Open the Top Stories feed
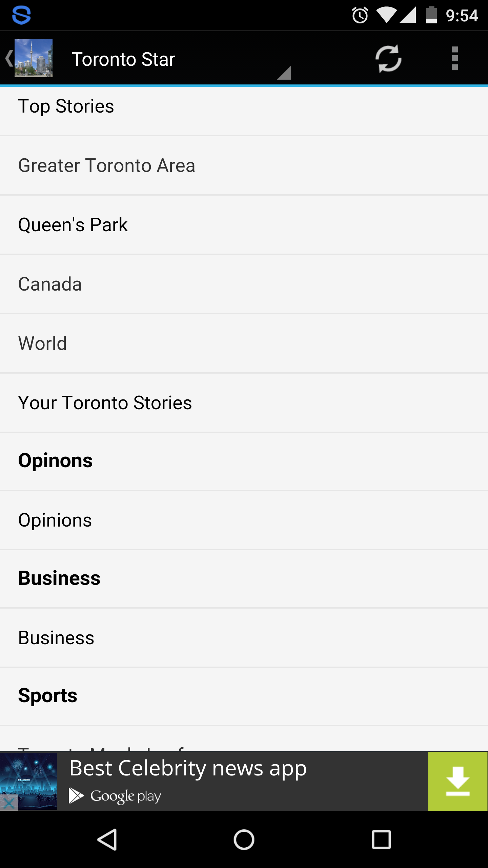488x868 pixels. point(66,106)
